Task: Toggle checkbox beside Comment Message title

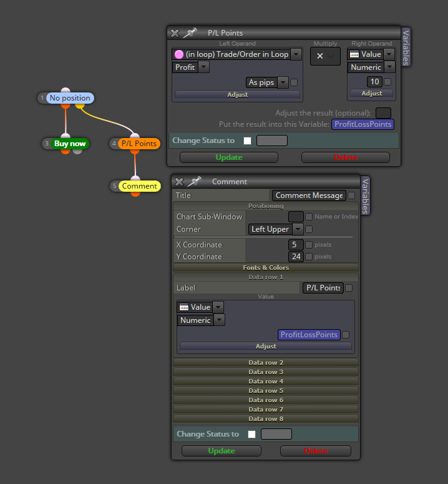Action: click(x=351, y=195)
